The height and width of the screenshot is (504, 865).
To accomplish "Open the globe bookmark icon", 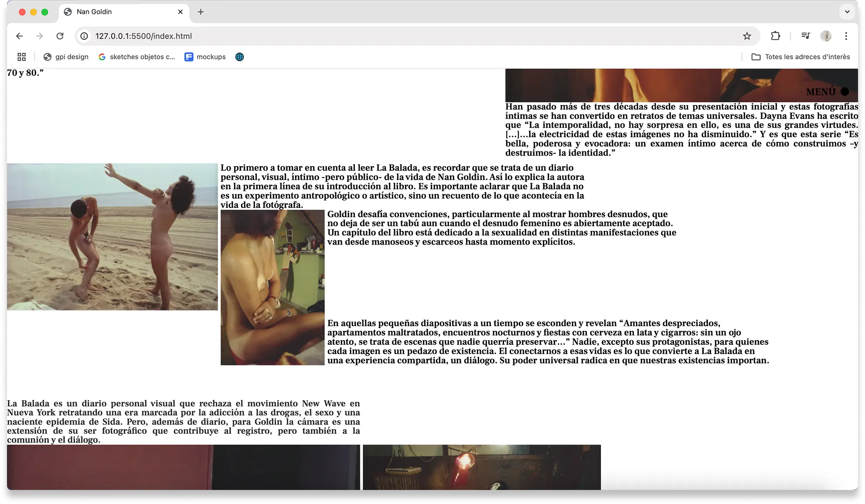I will pyautogui.click(x=239, y=57).
